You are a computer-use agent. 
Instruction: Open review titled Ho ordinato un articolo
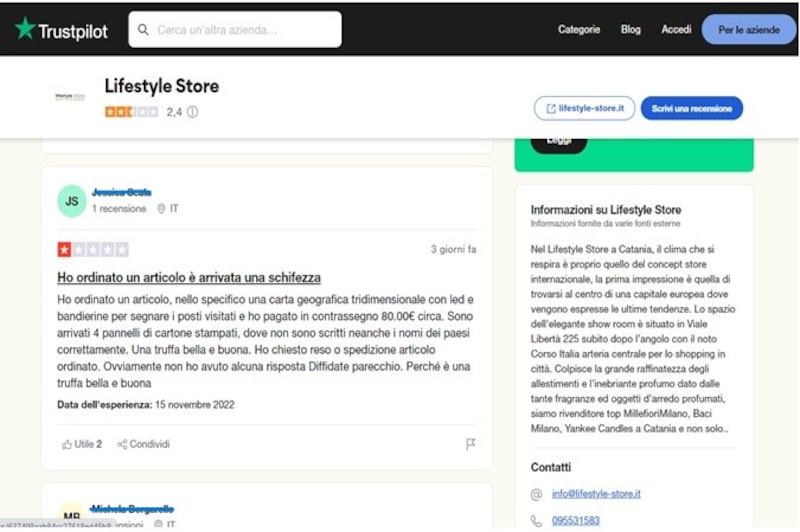coord(189,277)
